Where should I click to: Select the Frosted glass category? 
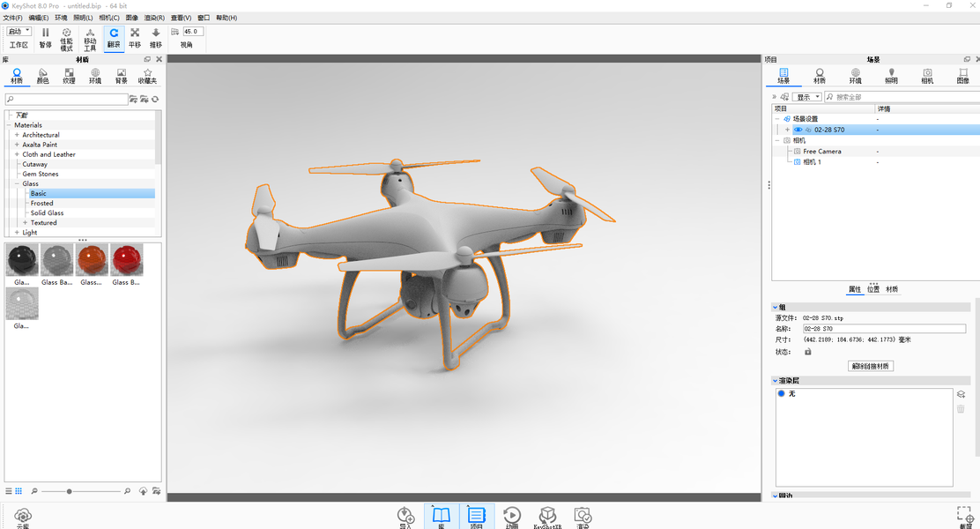[42, 203]
